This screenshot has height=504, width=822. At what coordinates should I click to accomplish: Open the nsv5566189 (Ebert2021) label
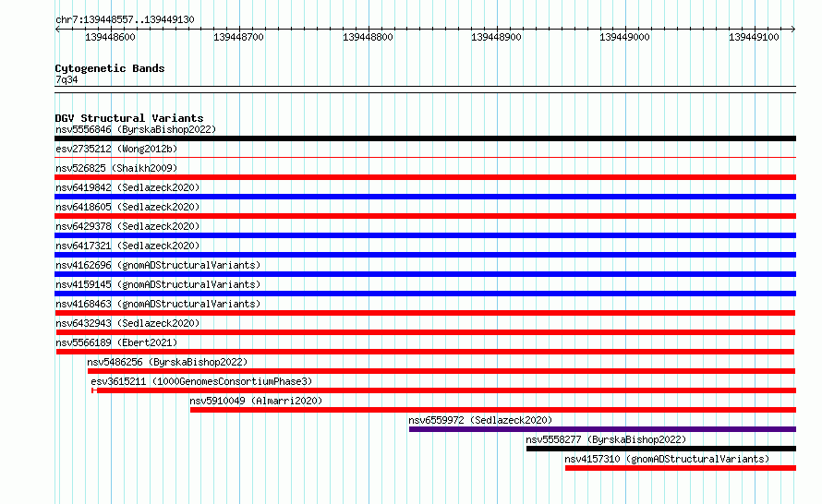click(116, 342)
